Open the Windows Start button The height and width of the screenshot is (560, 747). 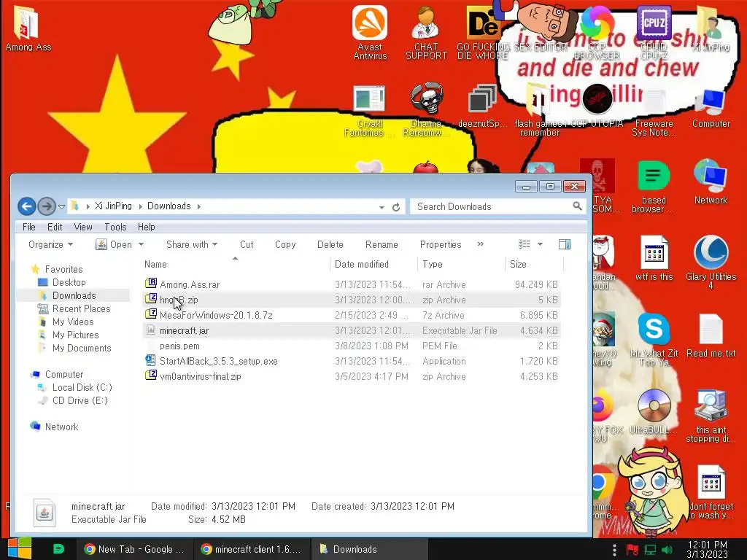20,548
